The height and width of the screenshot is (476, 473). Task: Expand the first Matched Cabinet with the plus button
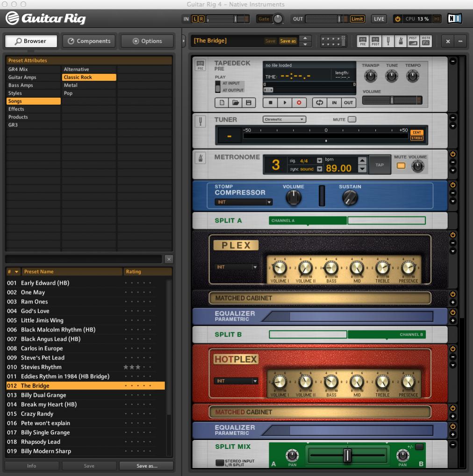point(453,302)
